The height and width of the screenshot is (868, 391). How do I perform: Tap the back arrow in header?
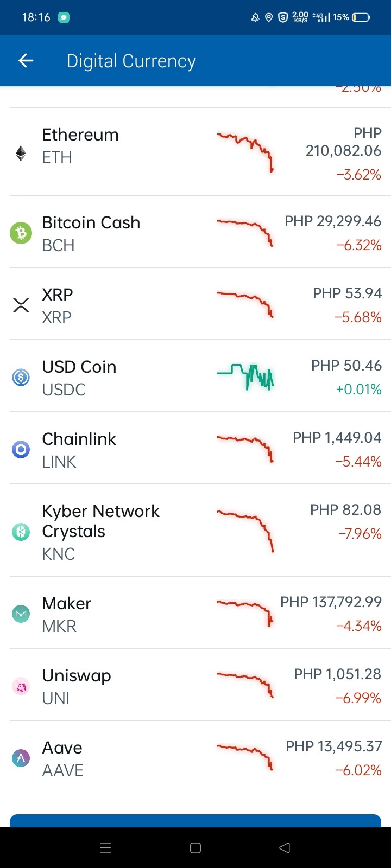point(26,61)
